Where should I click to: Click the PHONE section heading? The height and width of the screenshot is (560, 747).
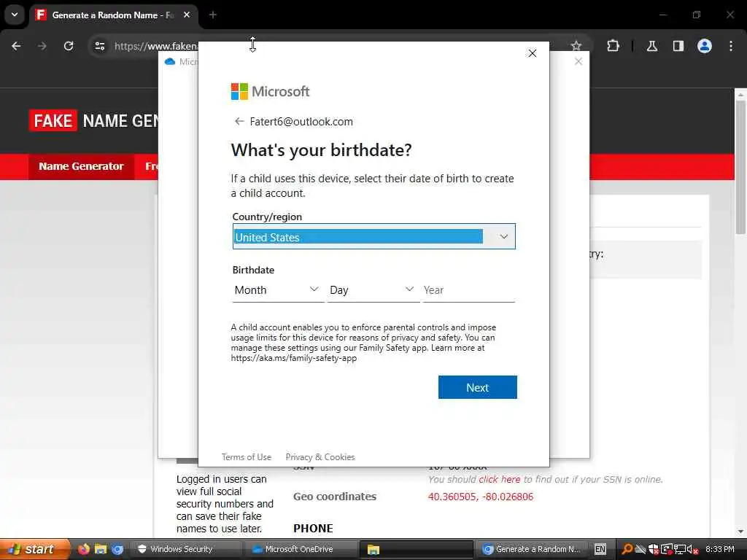[x=313, y=528]
